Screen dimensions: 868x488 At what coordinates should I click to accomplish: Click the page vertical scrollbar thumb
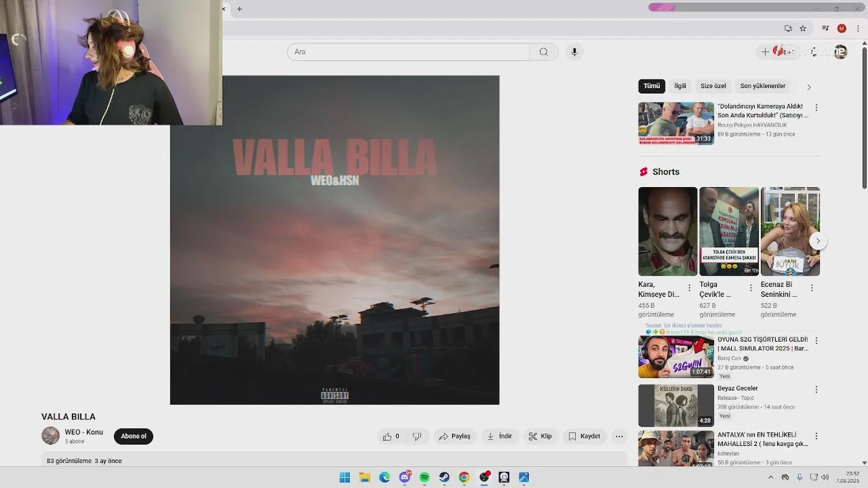[x=865, y=117]
